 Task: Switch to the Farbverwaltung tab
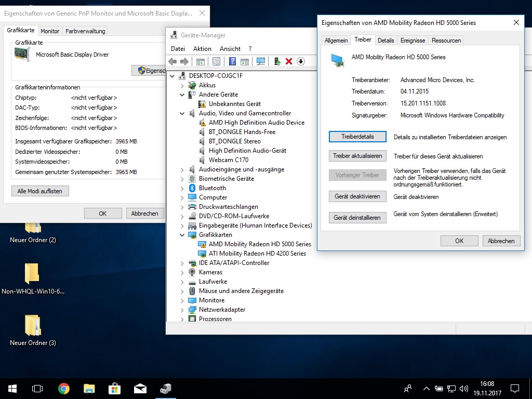pos(85,31)
